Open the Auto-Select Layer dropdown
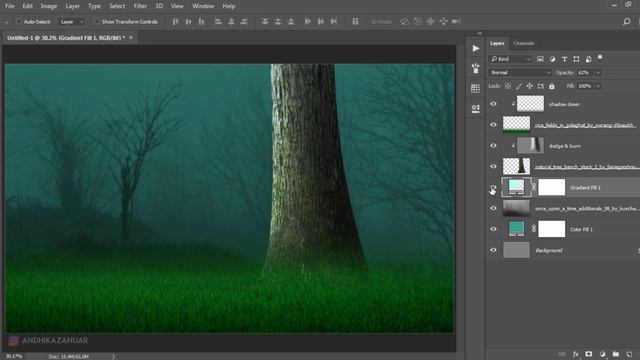 [x=72, y=22]
